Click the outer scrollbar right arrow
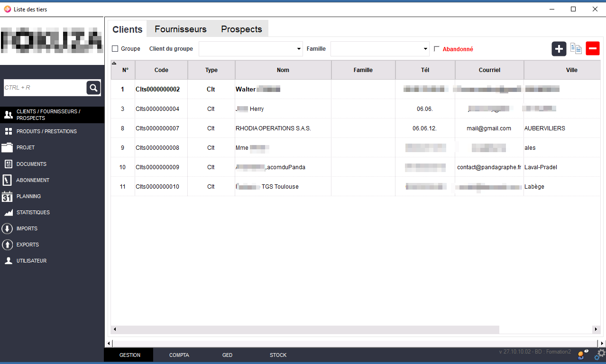 (602, 343)
